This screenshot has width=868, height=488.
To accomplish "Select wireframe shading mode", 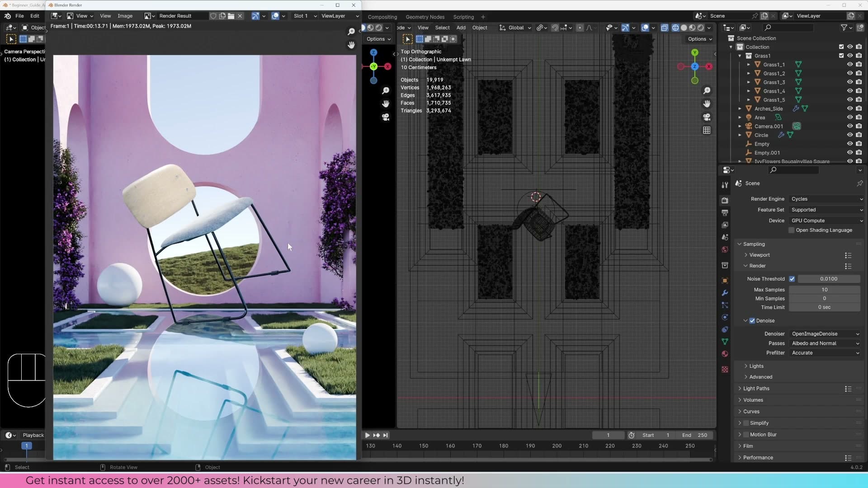I will [x=675, y=28].
